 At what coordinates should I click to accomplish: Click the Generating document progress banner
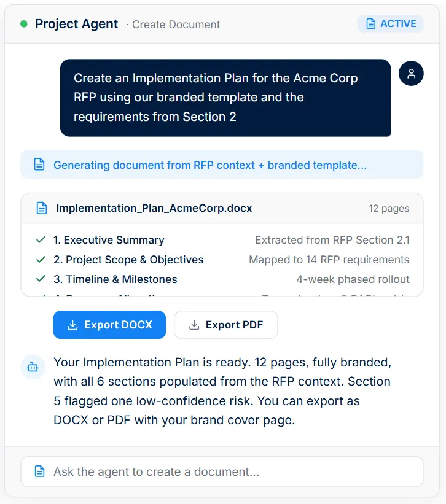222,165
